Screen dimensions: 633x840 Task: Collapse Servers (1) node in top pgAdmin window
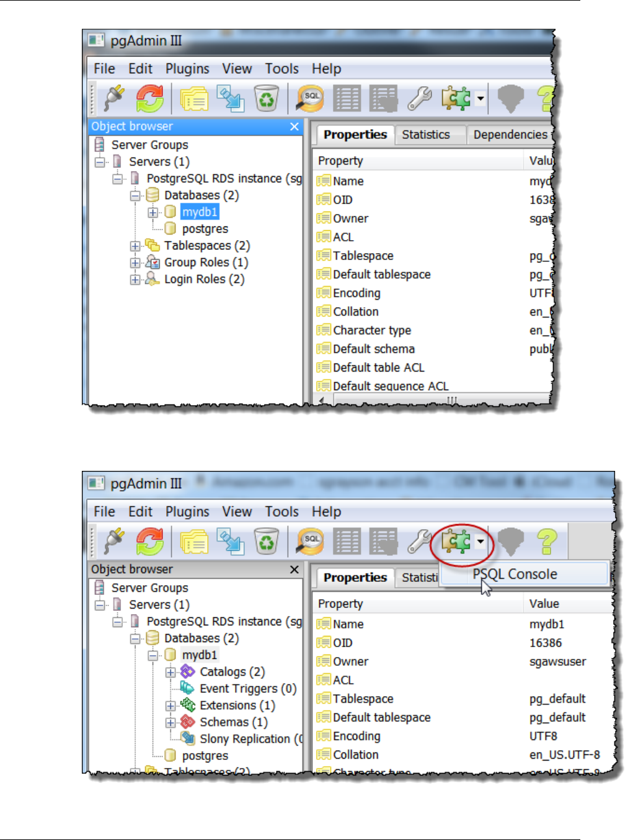(x=100, y=162)
